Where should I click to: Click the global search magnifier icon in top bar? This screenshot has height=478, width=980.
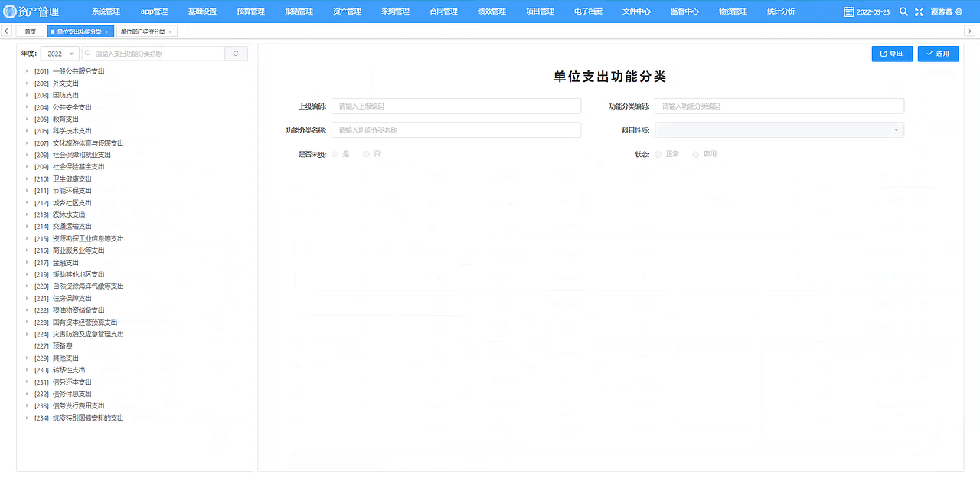tap(903, 11)
